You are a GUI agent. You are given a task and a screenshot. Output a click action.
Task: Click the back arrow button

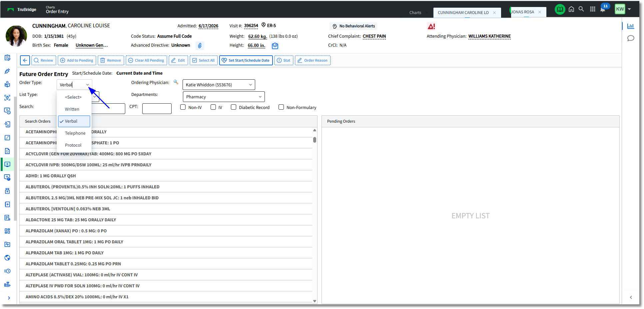click(25, 60)
